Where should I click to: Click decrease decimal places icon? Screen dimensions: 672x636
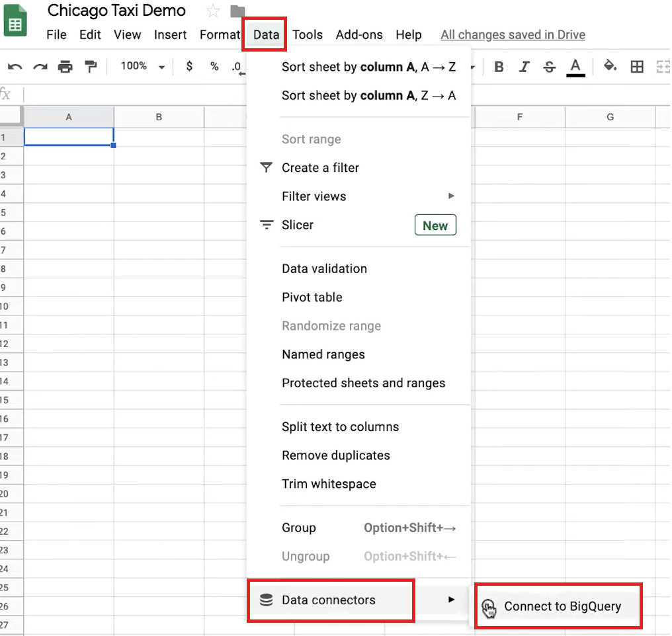(x=238, y=67)
